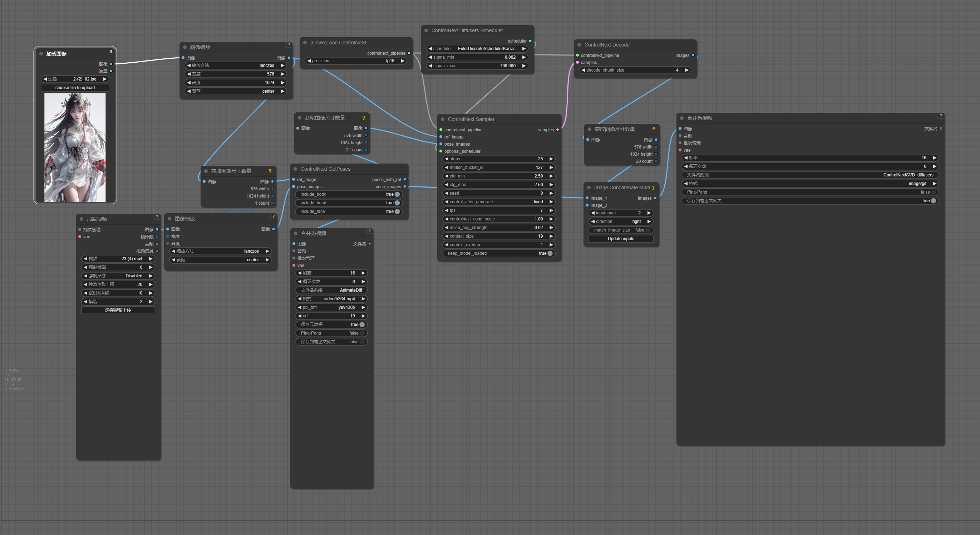Click collapse dot on ControlNext Decode node
The height and width of the screenshot is (535, 980).
click(579, 45)
